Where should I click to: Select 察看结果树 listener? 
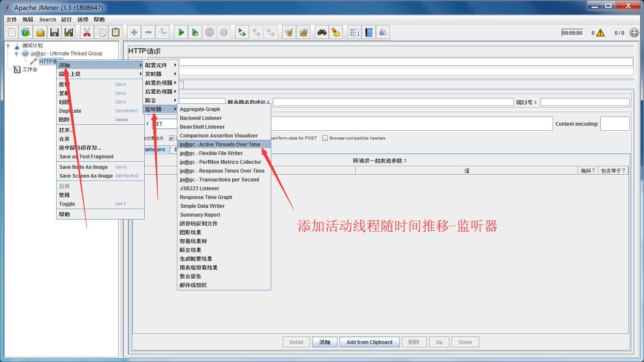coord(224,241)
